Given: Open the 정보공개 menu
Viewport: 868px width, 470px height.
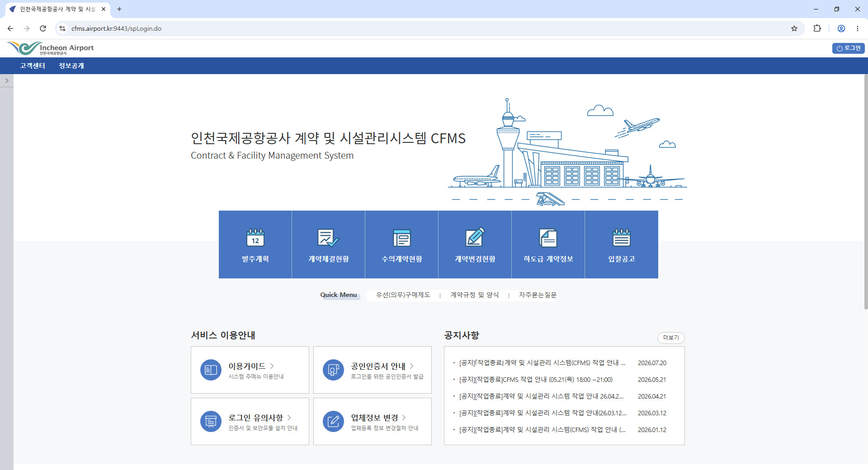Looking at the screenshot, I should [x=71, y=66].
